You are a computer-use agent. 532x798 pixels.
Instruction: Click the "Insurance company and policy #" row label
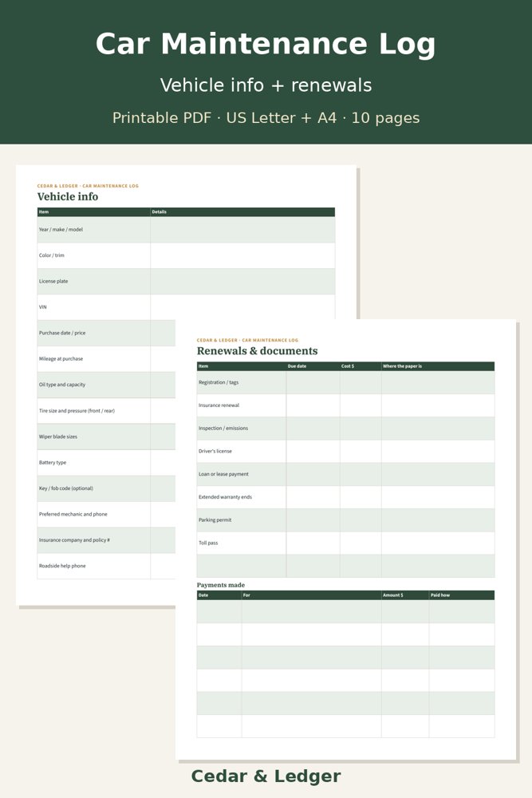pyautogui.click(x=74, y=540)
